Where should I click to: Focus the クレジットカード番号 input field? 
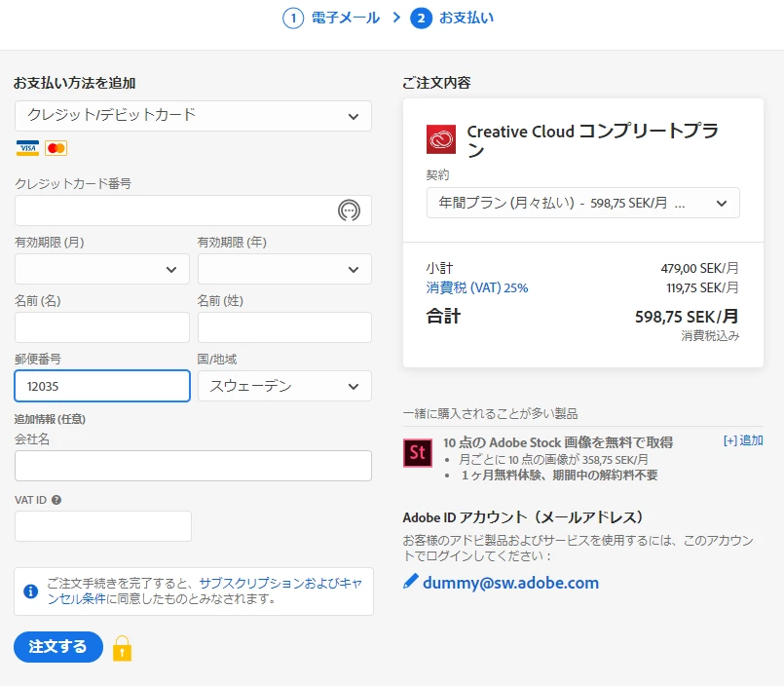click(193, 210)
